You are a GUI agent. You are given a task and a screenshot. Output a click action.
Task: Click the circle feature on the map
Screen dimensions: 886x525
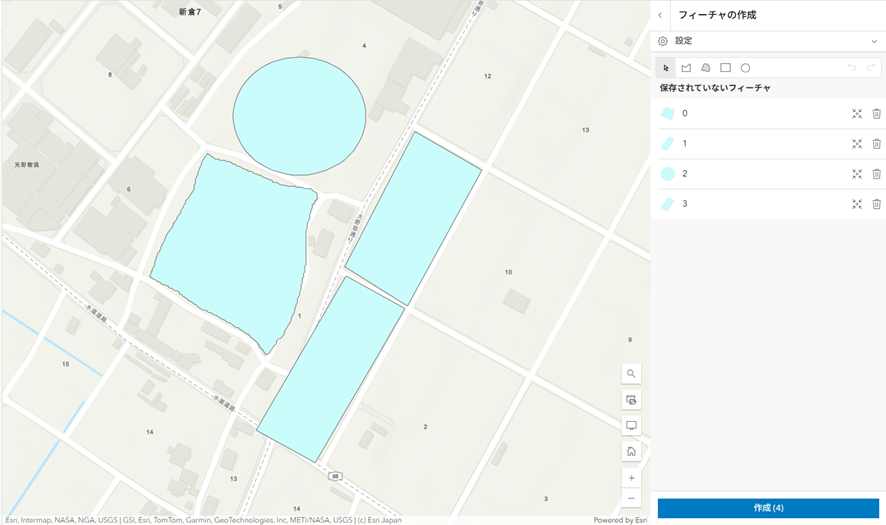pyautogui.click(x=299, y=116)
